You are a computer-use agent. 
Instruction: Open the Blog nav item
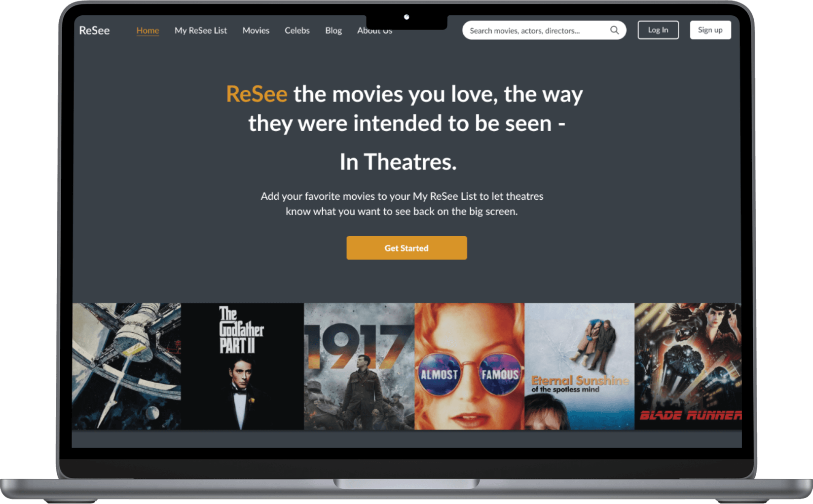tap(333, 31)
